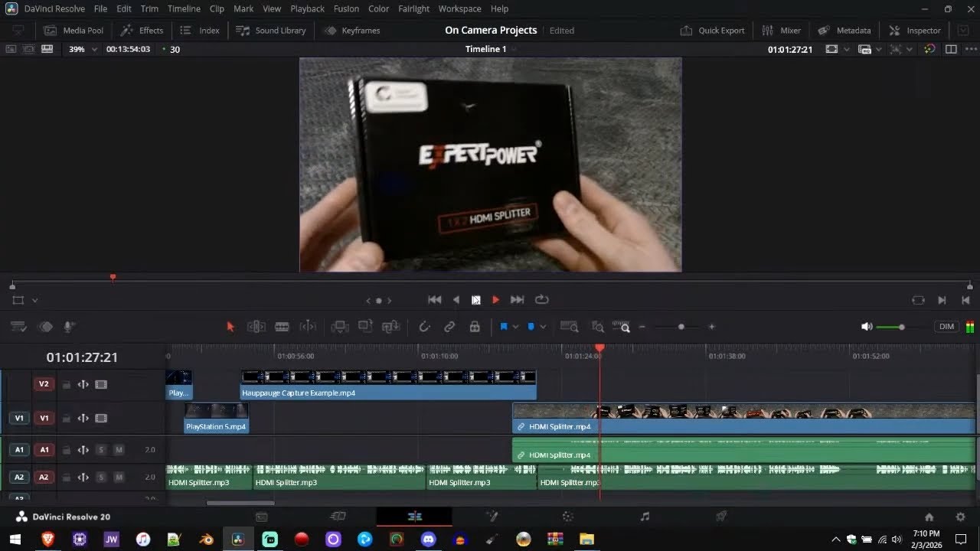Disable the V1 video track clip icon
This screenshot has height=551, width=980.
pos(101,419)
